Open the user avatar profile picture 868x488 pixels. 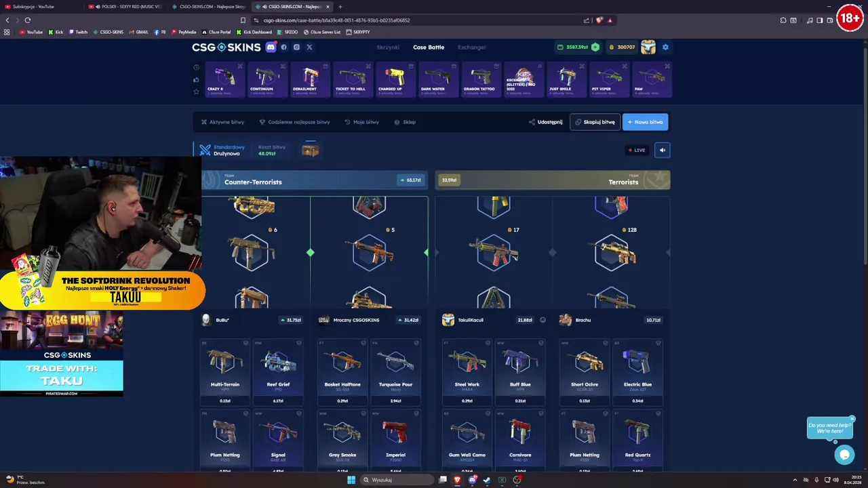click(x=648, y=47)
